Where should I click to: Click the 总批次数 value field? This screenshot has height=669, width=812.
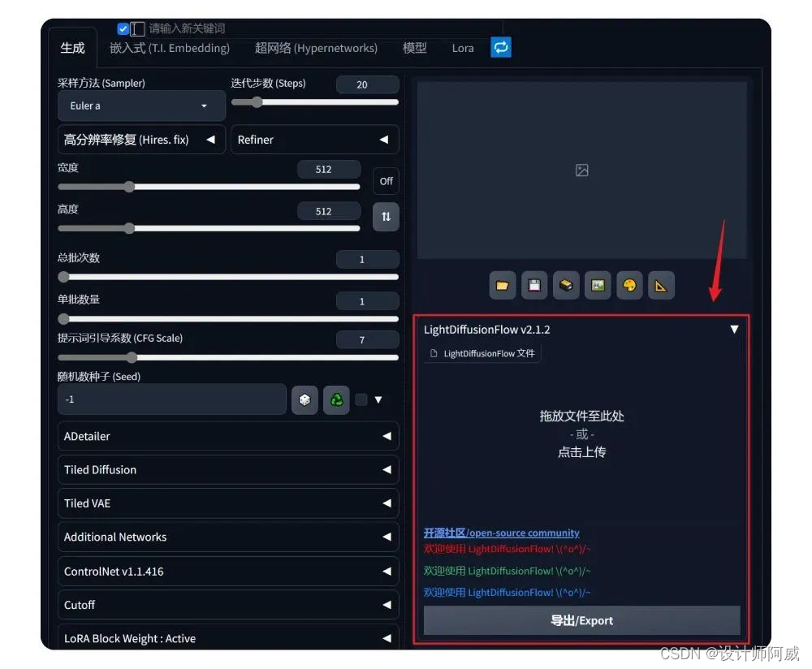pyautogui.click(x=368, y=260)
